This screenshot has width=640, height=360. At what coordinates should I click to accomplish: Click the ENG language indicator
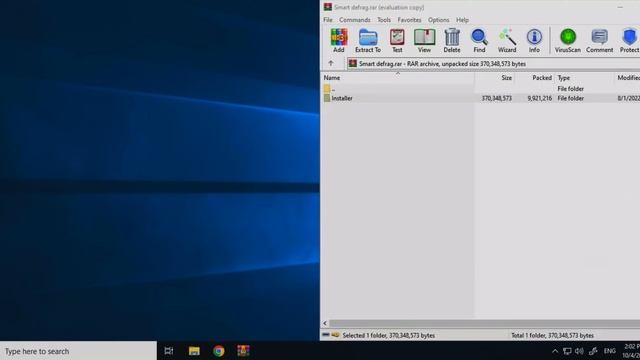tap(609, 351)
